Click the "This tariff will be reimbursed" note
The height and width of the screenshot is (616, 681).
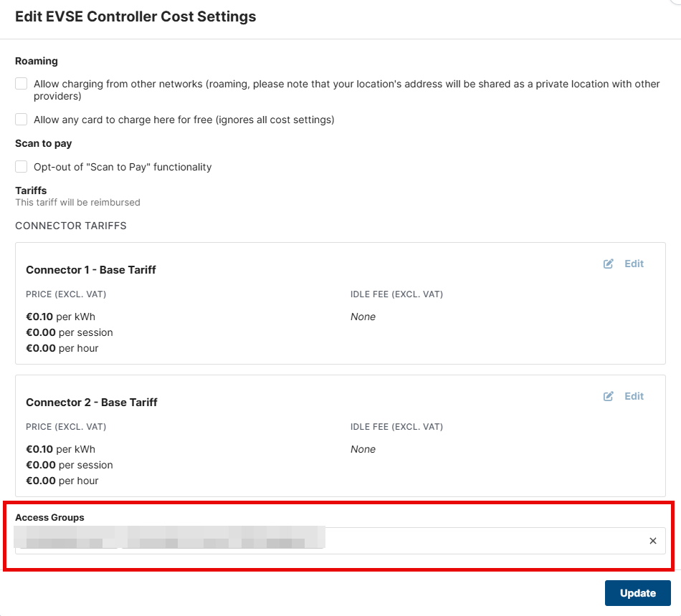(77, 203)
